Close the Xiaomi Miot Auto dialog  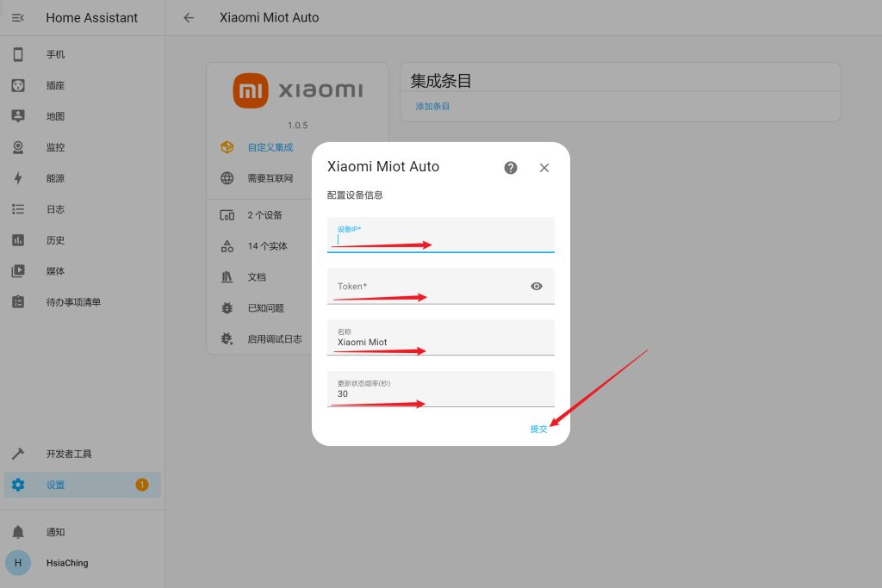[544, 168]
